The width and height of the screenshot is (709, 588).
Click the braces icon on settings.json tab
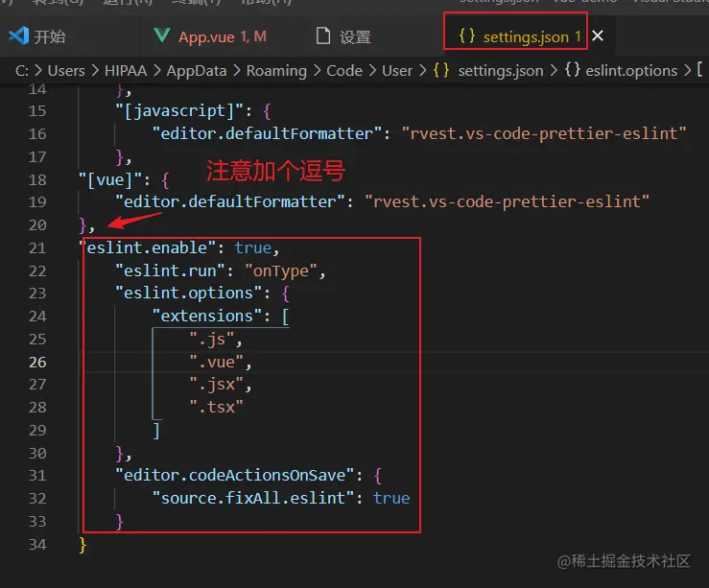click(x=467, y=35)
